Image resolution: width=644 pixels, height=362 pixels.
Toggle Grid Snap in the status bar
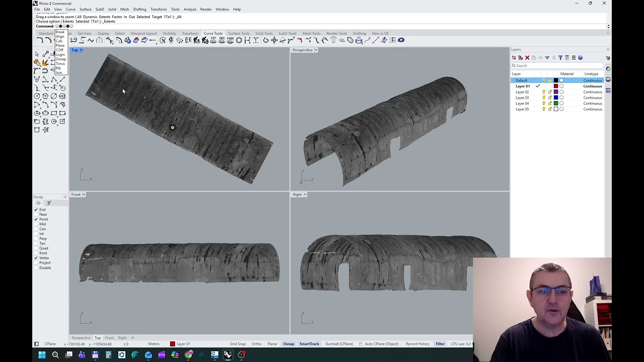(237, 344)
